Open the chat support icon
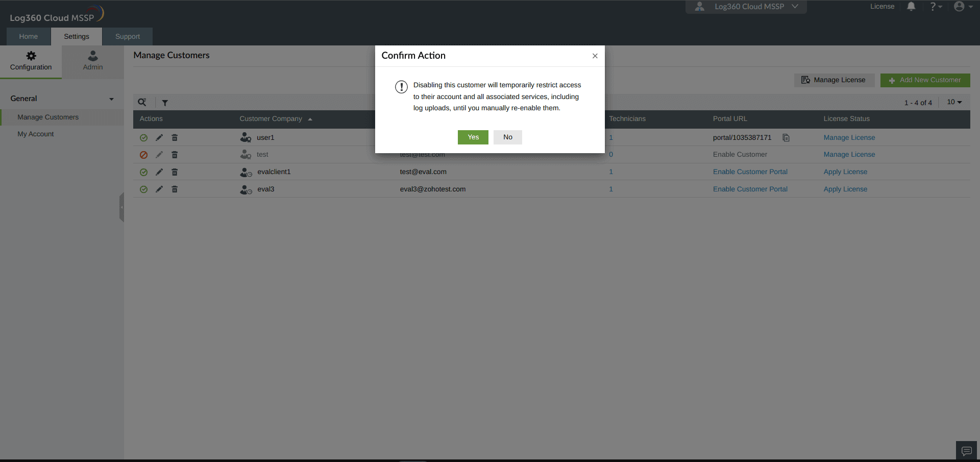This screenshot has width=980, height=462. point(966,451)
